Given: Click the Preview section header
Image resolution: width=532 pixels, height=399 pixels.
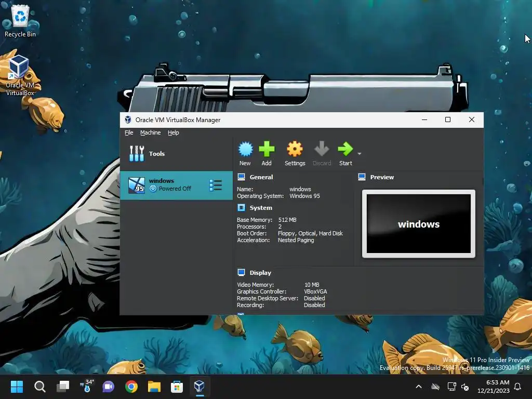Looking at the screenshot, I should [382, 177].
